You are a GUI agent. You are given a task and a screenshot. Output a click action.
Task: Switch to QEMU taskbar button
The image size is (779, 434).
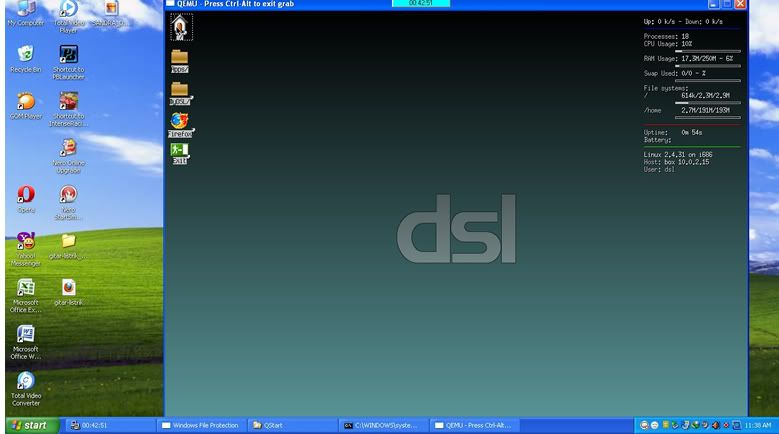point(474,425)
